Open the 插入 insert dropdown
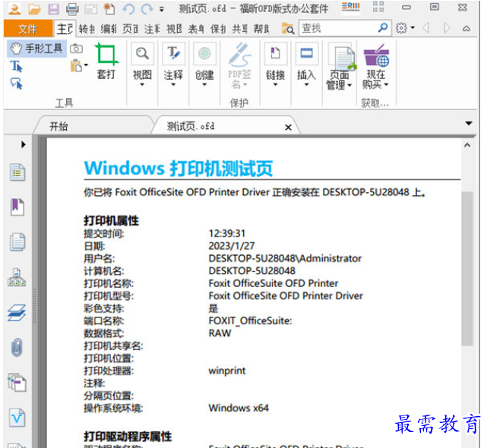 click(x=306, y=65)
